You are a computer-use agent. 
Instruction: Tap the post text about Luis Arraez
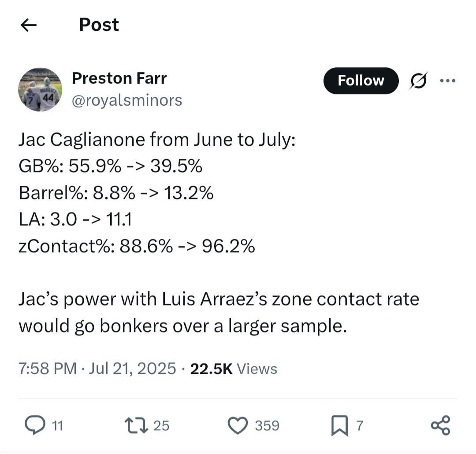click(218, 313)
